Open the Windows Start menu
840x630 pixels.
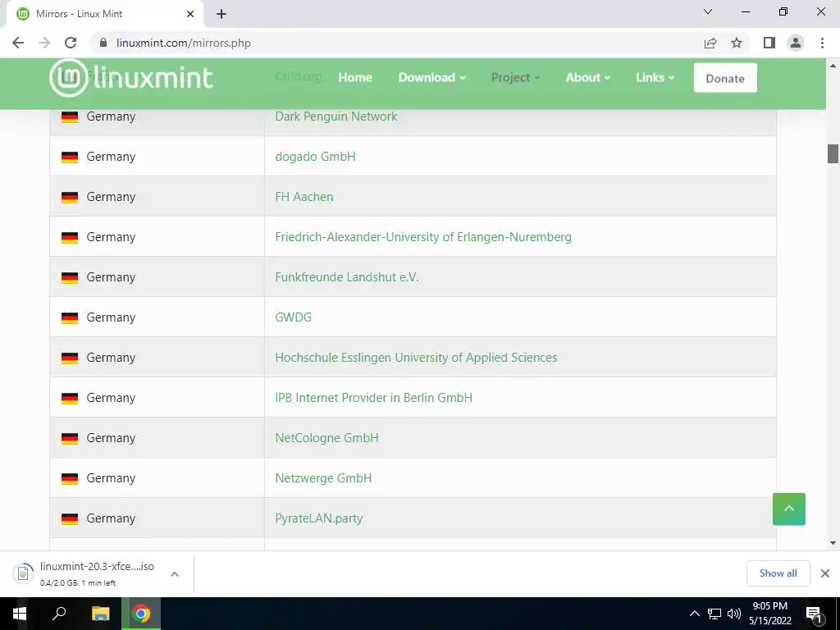20,614
